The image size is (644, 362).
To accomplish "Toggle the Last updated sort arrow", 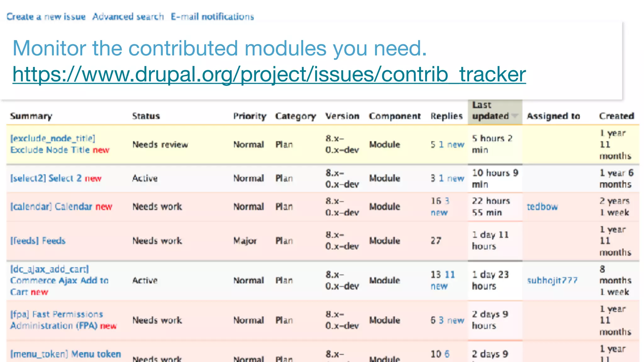I will pos(515,116).
